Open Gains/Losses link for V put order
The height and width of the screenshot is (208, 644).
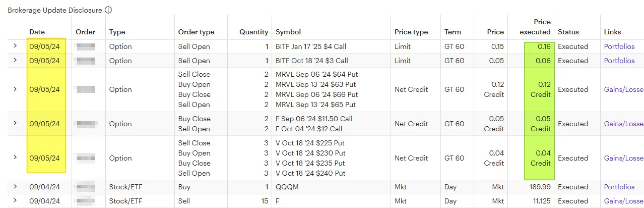coord(624,158)
